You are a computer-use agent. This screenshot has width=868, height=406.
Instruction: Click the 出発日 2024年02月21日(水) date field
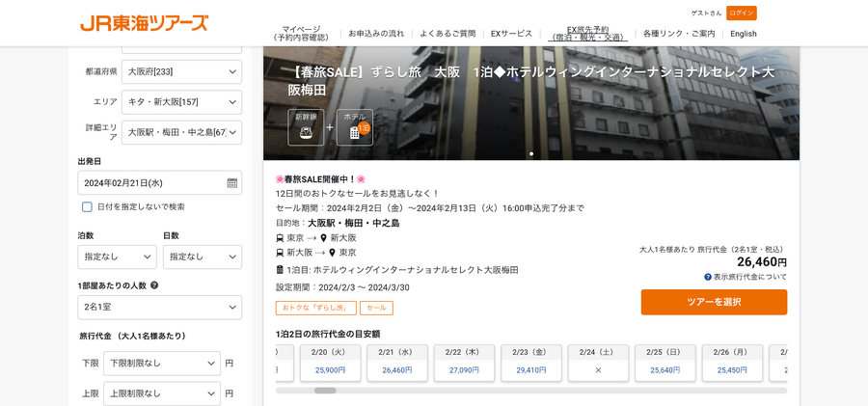coord(160,183)
